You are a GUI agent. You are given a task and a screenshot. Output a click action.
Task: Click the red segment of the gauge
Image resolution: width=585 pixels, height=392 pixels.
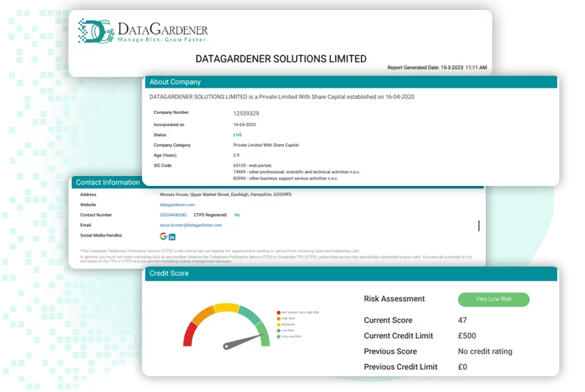189,334
